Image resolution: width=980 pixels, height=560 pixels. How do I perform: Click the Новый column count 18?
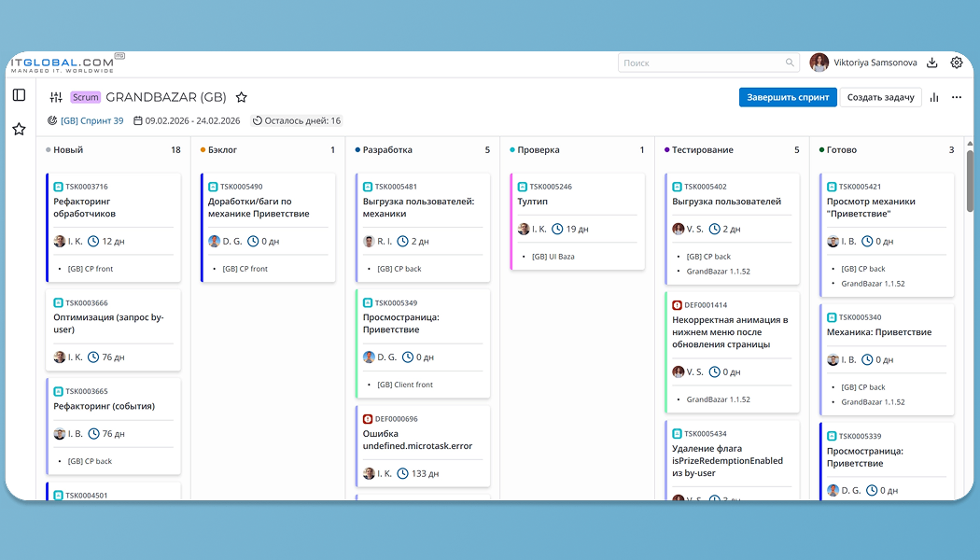coord(175,150)
